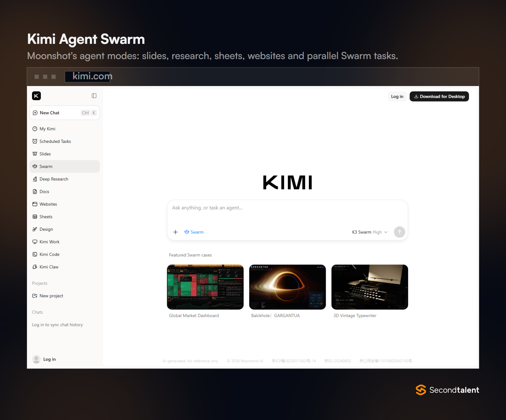Click the 京B2-20240852 footer link
The height and width of the screenshot is (420, 506).
pyautogui.click(x=338, y=361)
